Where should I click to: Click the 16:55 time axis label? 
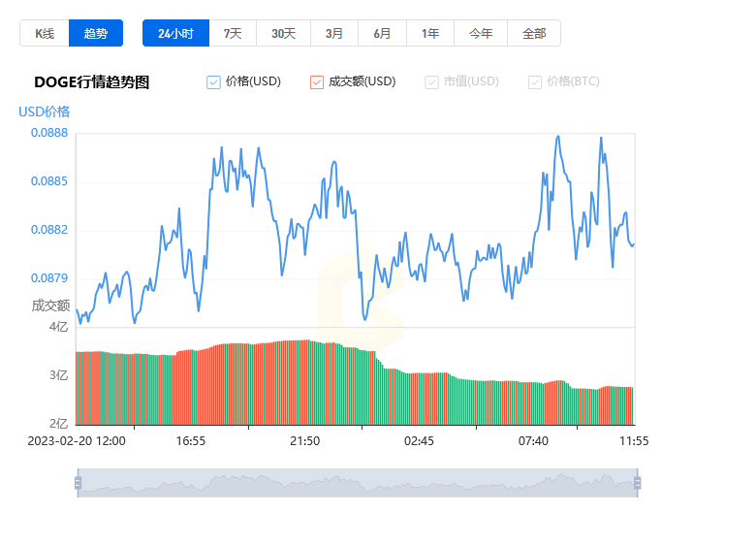190,441
